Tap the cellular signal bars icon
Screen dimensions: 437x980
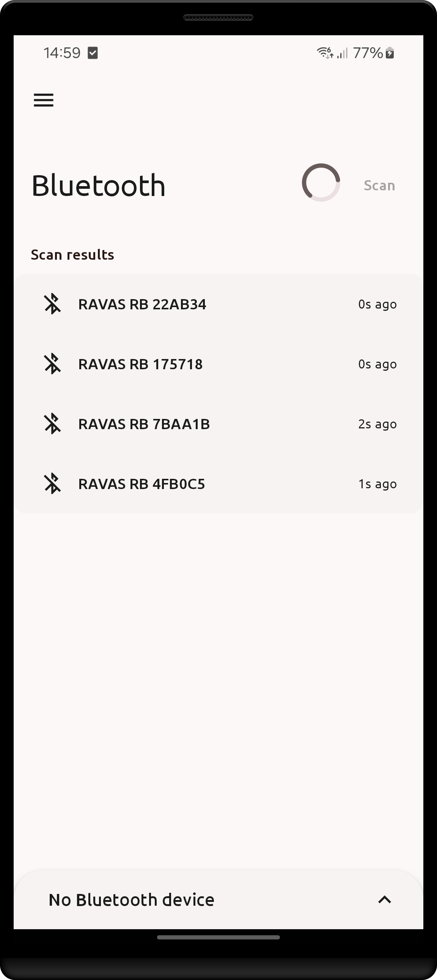[x=343, y=53]
